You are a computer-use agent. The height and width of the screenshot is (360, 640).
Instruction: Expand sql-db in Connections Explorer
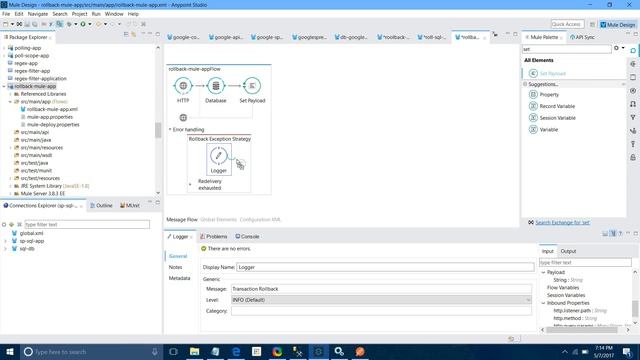point(5,249)
